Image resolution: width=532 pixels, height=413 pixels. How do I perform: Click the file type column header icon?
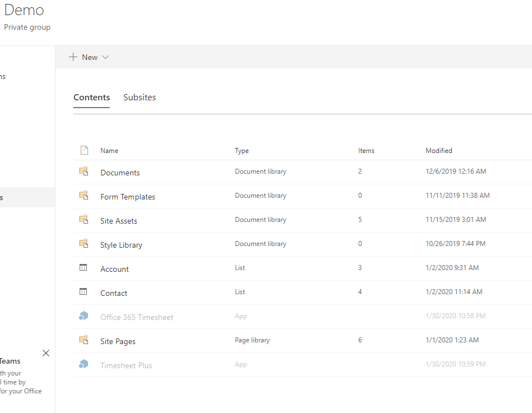pyautogui.click(x=84, y=150)
